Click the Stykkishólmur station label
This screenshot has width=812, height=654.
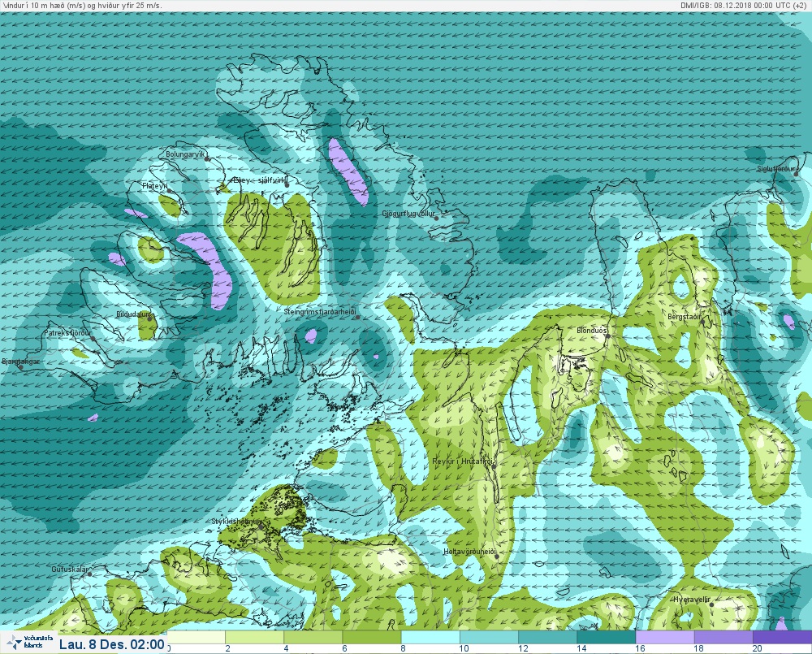tap(236, 522)
